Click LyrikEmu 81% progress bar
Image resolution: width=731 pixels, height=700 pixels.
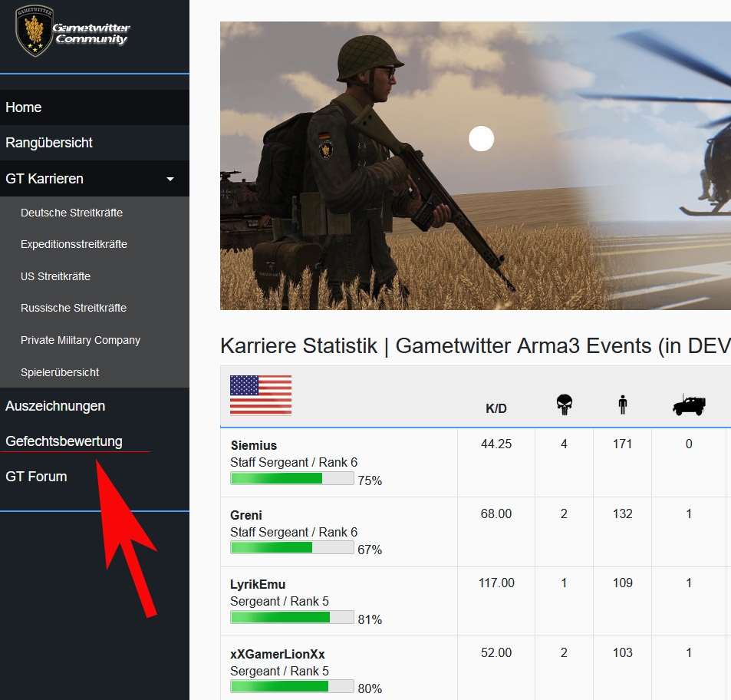click(291, 617)
